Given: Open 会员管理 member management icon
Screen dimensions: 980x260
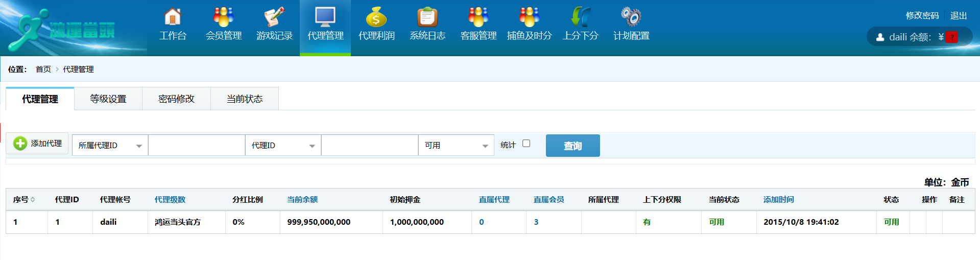Looking at the screenshot, I should [223, 18].
